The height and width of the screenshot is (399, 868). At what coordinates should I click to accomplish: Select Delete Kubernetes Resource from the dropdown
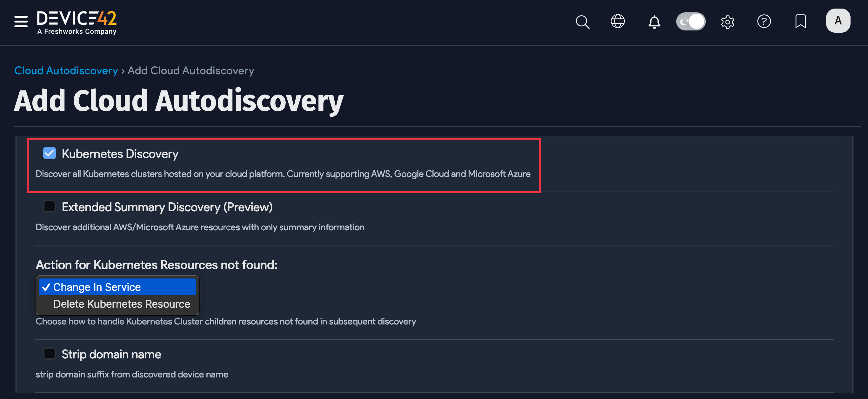point(121,304)
